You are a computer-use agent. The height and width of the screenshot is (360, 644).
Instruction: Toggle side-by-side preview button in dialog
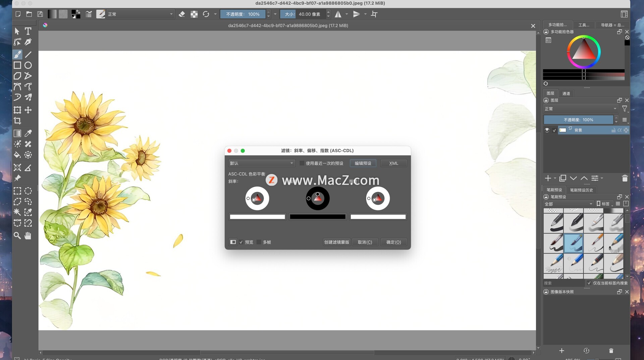coord(233,242)
